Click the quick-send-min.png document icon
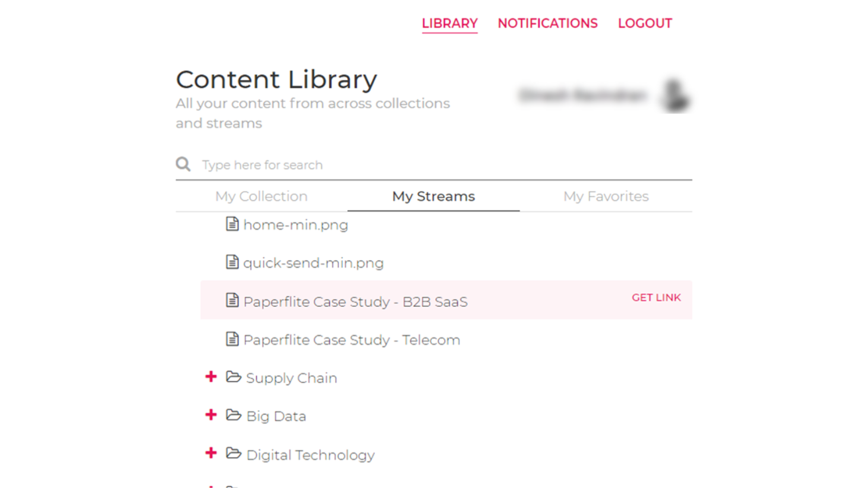Viewport: 868px width, 488px height. coord(232,262)
